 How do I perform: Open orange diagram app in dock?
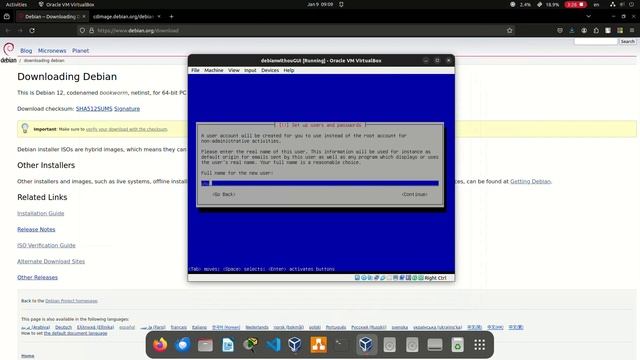318,345
